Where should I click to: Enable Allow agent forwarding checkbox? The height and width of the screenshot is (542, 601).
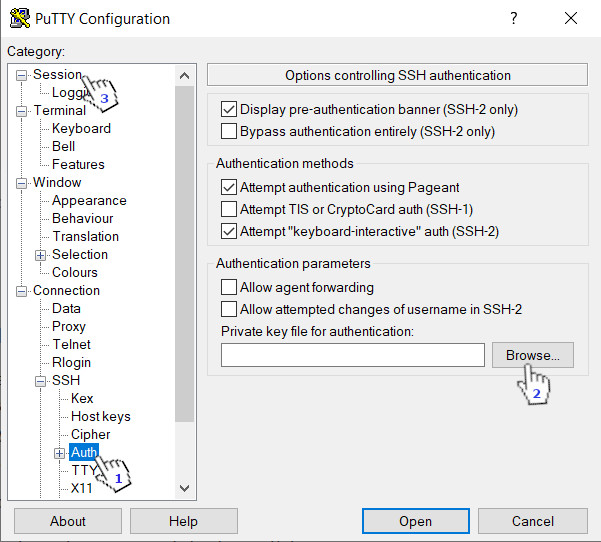tap(229, 287)
